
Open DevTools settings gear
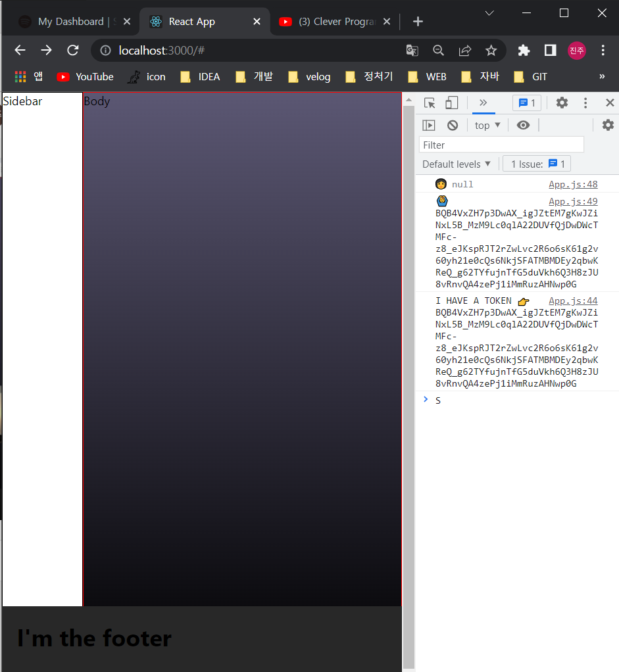562,103
